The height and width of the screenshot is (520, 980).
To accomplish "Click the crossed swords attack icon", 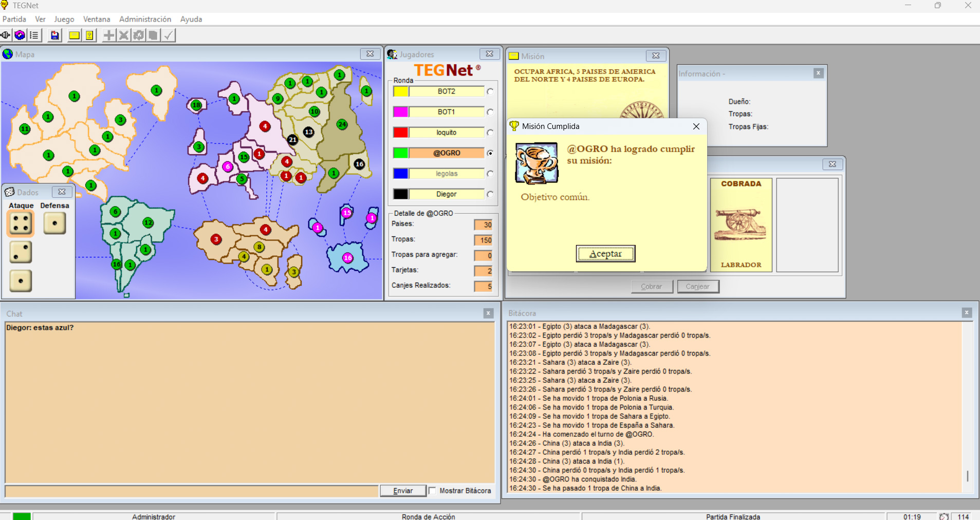I will (124, 35).
